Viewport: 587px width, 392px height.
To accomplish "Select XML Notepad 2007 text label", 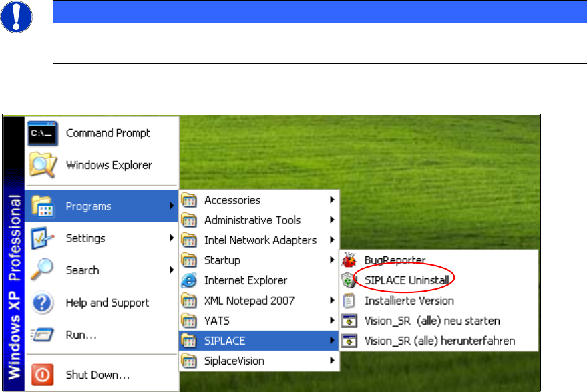I will click(x=249, y=301).
